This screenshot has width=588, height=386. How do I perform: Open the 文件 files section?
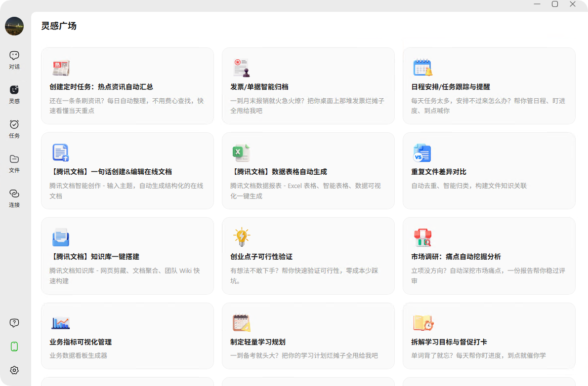(x=14, y=163)
